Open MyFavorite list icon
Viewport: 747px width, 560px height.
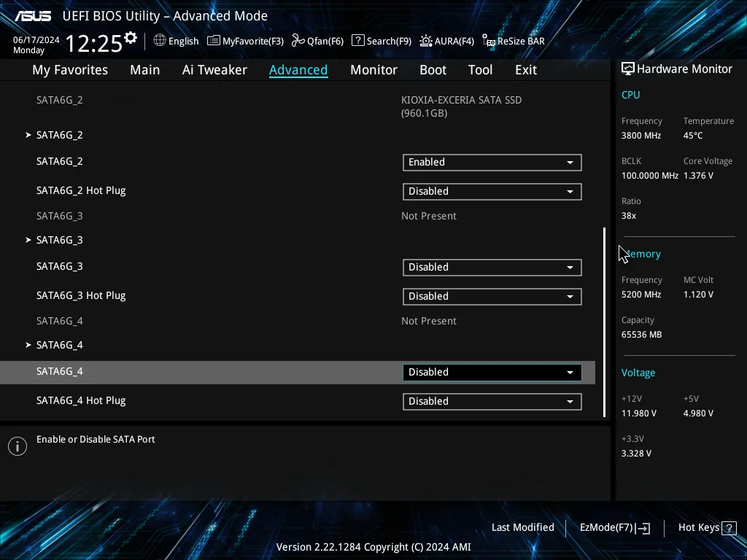pos(214,41)
